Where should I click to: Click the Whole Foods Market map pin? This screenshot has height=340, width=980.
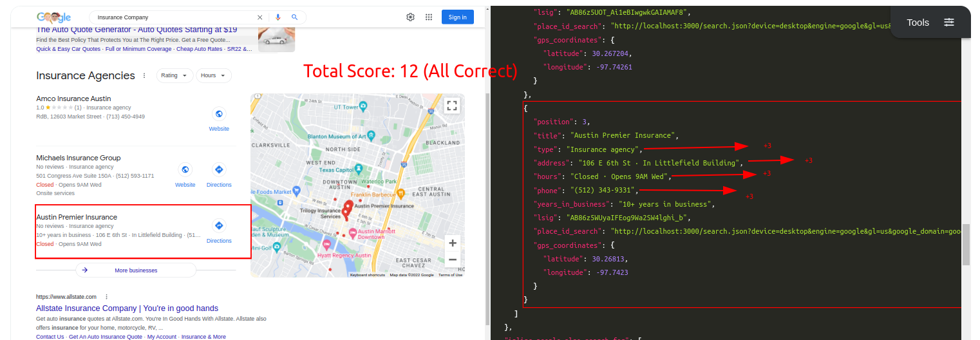click(296, 191)
